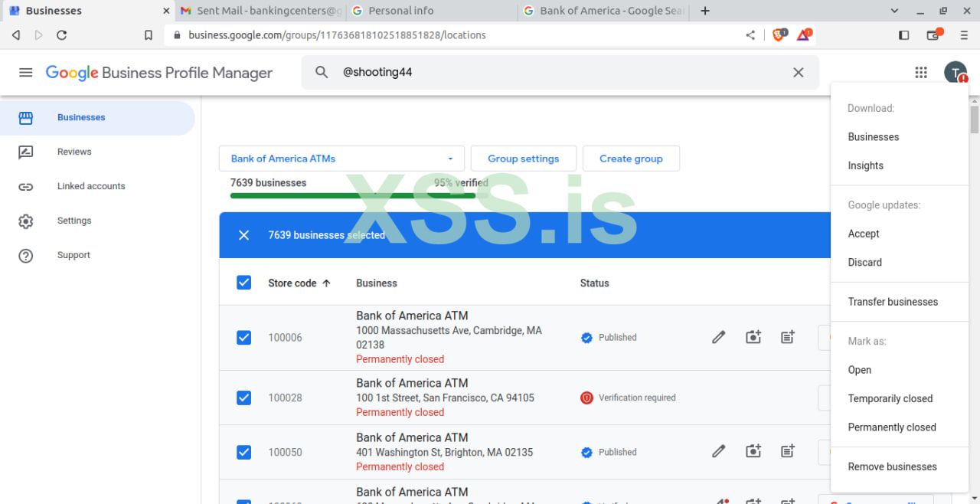Uncheck the store 100006 checkbox
Viewport: 980px width, 504px height.
(243, 337)
